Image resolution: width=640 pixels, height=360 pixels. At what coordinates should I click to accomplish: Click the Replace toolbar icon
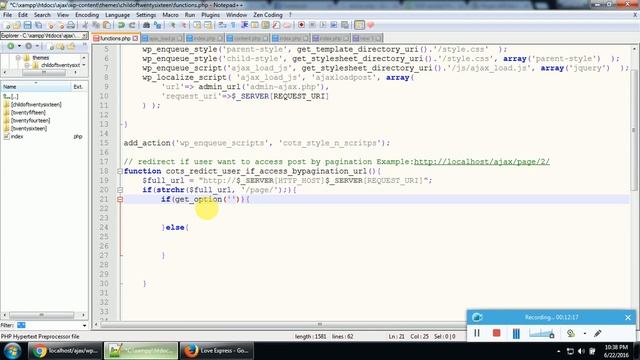[157, 25]
